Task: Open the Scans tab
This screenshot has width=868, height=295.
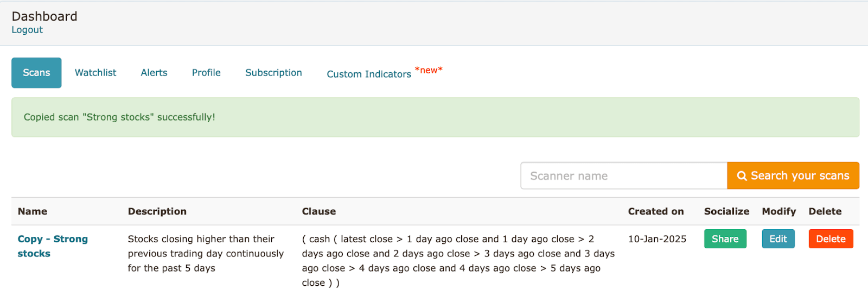Action: (x=36, y=73)
